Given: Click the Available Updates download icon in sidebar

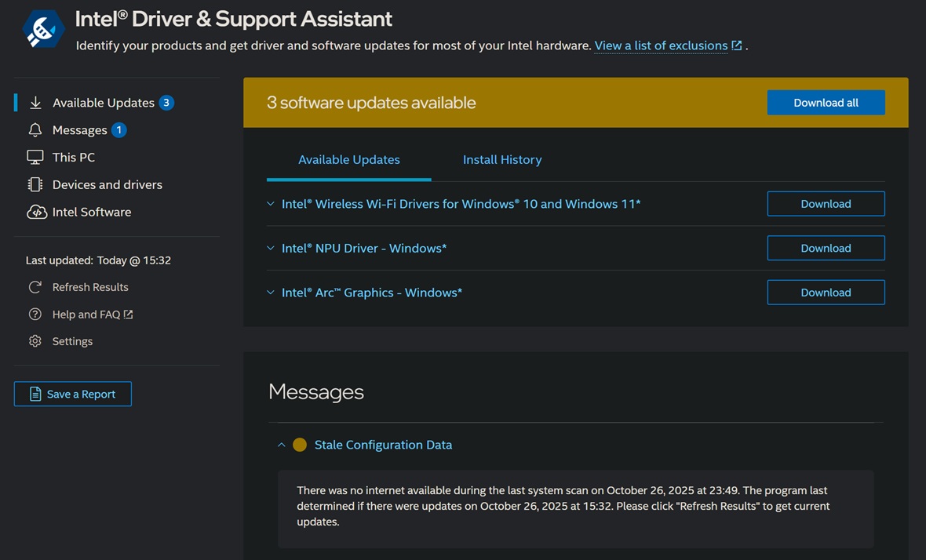Looking at the screenshot, I should 35,103.
